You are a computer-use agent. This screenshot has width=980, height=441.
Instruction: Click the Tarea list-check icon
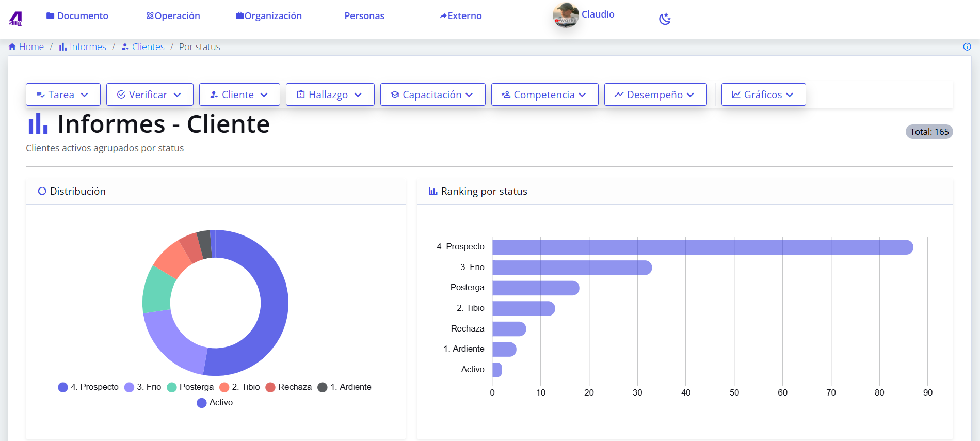coord(41,94)
